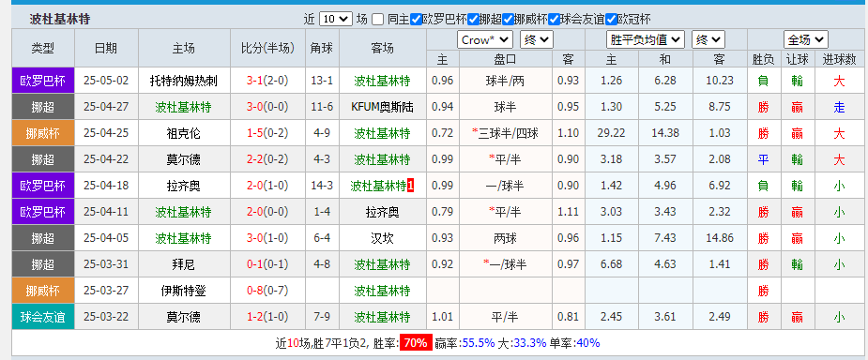Viewport: 868px width, 360px height.
Task: Uncheck the 球会友谊 filter checkbox
Action: [x=555, y=20]
